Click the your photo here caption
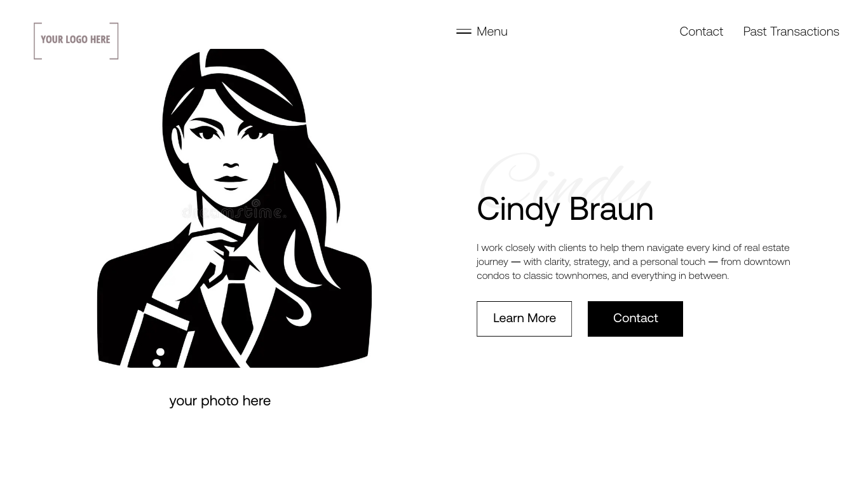Viewport: 868px width, 488px height. [220, 400]
